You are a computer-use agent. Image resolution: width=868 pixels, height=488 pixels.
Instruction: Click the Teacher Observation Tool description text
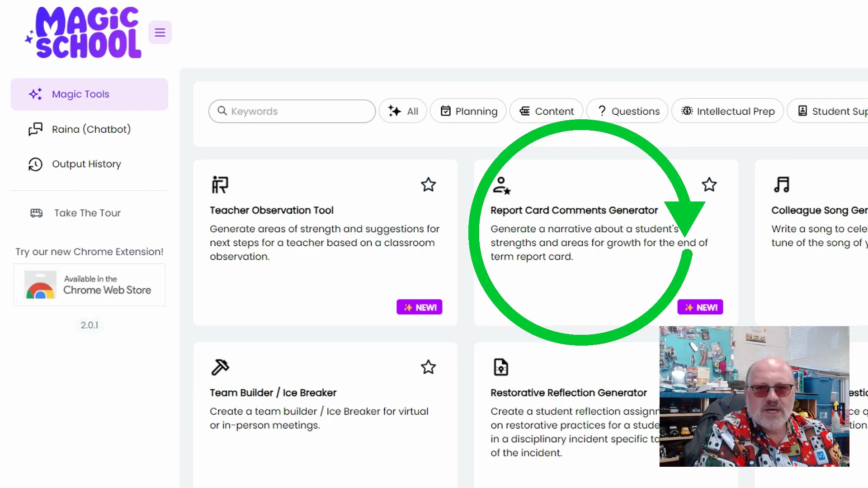(325, 243)
